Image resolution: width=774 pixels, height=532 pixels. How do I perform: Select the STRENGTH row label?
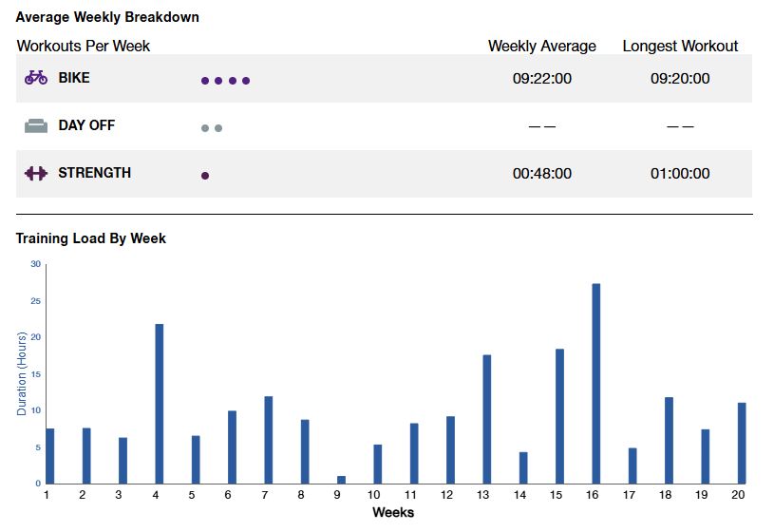coord(95,173)
